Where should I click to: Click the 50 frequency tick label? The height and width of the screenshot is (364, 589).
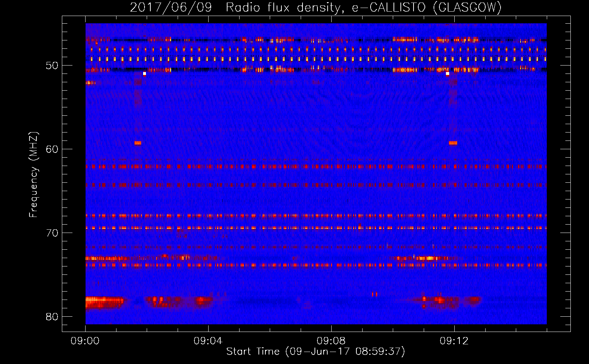52,66
